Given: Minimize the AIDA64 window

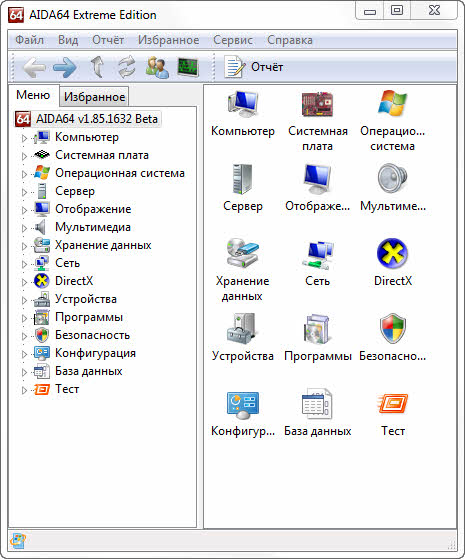Looking at the screenshot, I should coord(370,10).
